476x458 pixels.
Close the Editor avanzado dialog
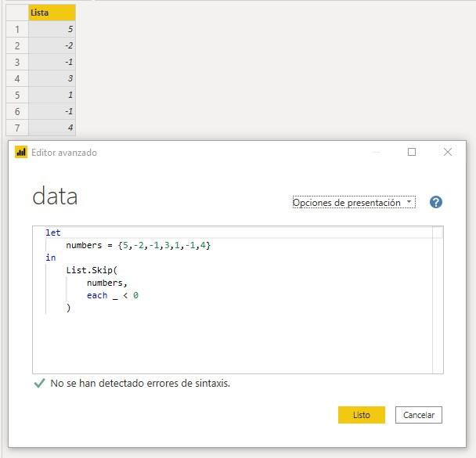[448, 153]
